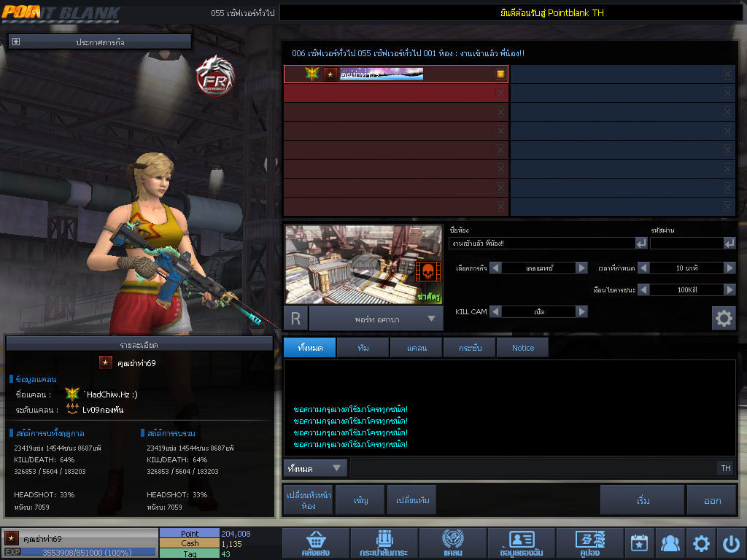Confirm password with enter arrow icon

pos(729,244)
